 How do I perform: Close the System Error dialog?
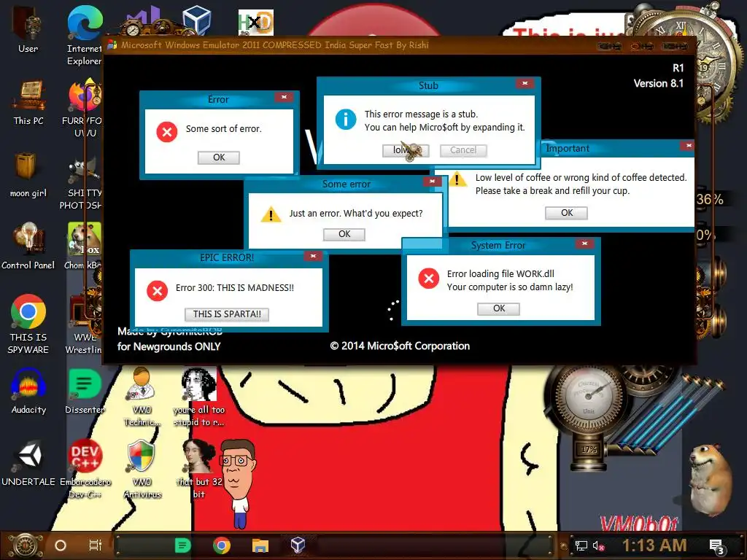[x=584, y=244]
